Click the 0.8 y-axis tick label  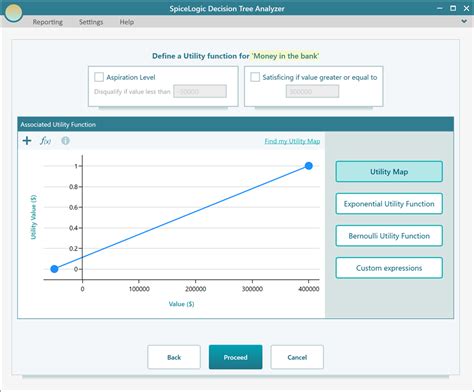tap(73, 187)
